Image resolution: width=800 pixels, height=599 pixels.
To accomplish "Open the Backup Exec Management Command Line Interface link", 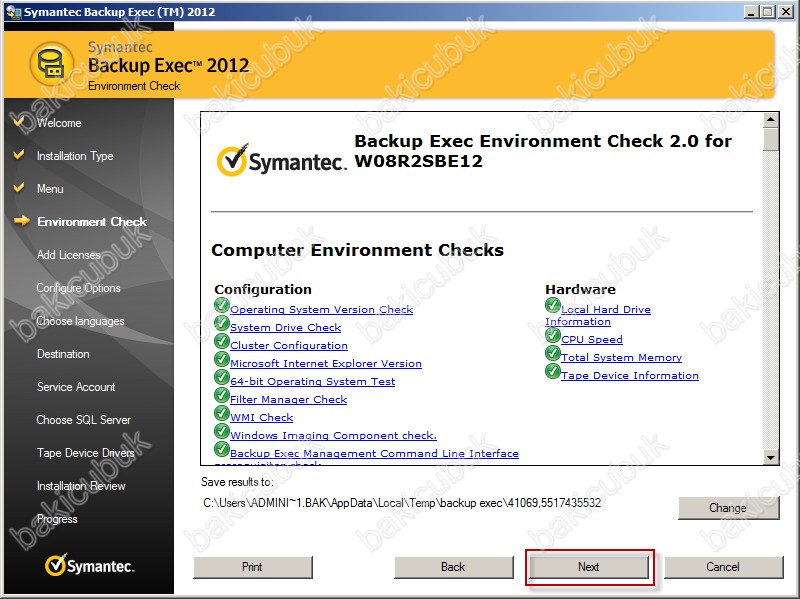I will click(374, 454).
